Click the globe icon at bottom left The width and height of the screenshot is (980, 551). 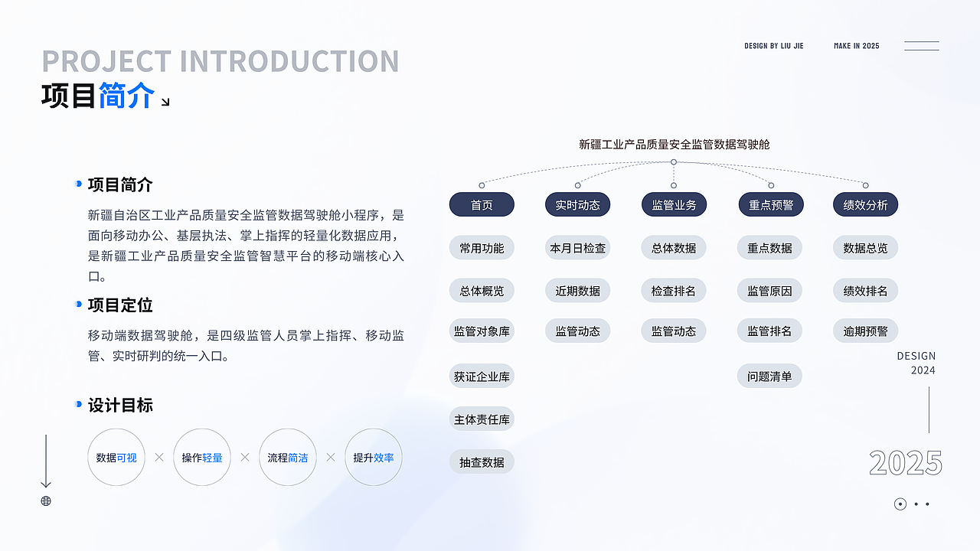46,501
